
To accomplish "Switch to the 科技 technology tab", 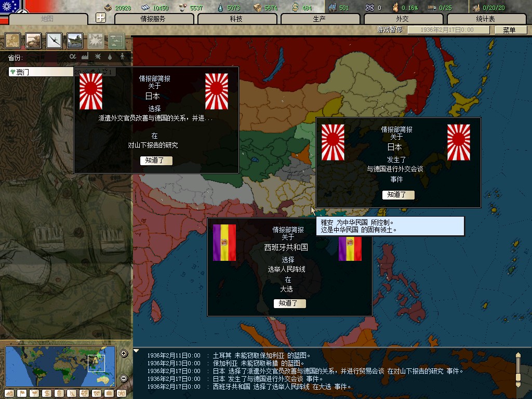I will tap(236, 19).
